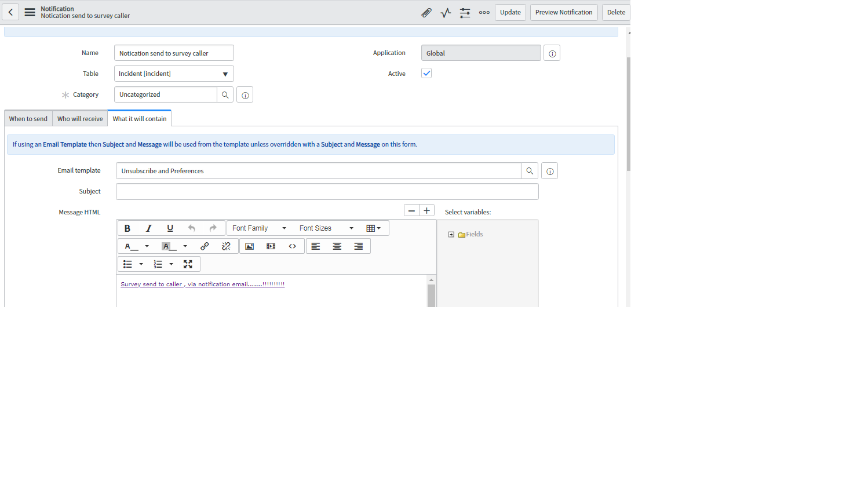
Task: Apply text color with A button
Action: [131, 246]
